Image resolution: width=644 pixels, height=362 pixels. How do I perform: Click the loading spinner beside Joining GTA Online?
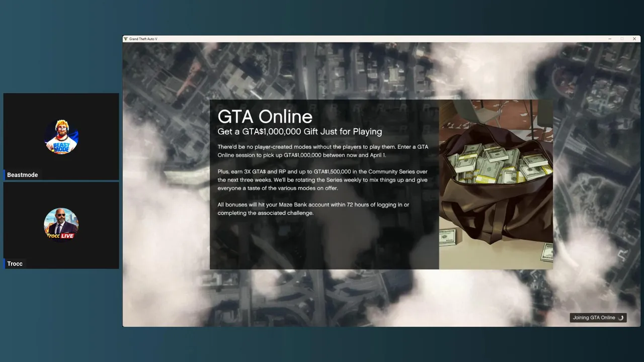pos(621,318)
